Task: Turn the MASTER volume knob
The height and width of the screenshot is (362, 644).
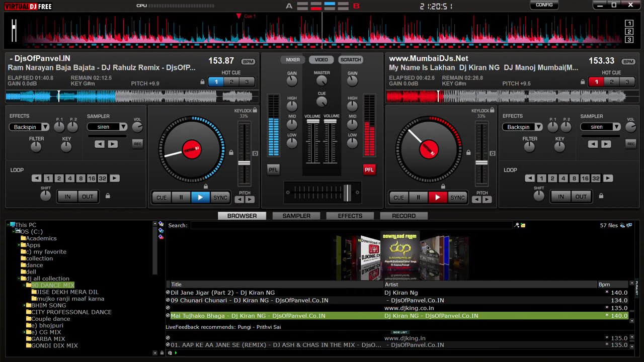Action: pos(321,81)
